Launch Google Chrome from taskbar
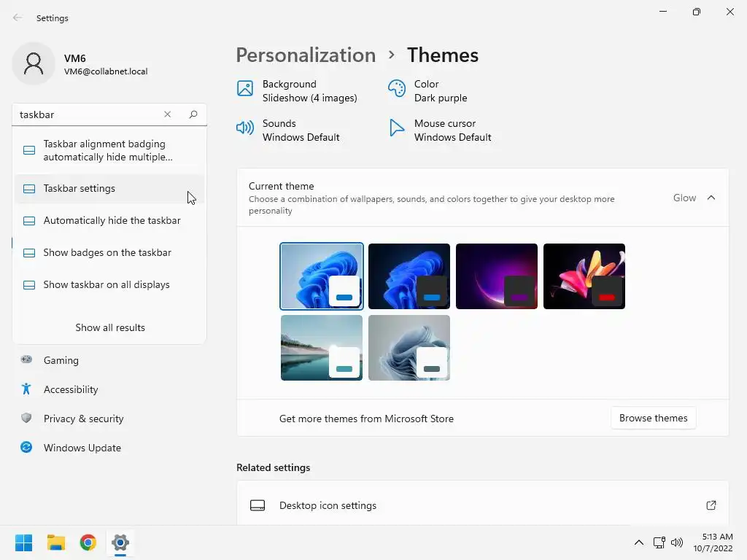Viewport: 747px width, 560px height. point(88,542)
